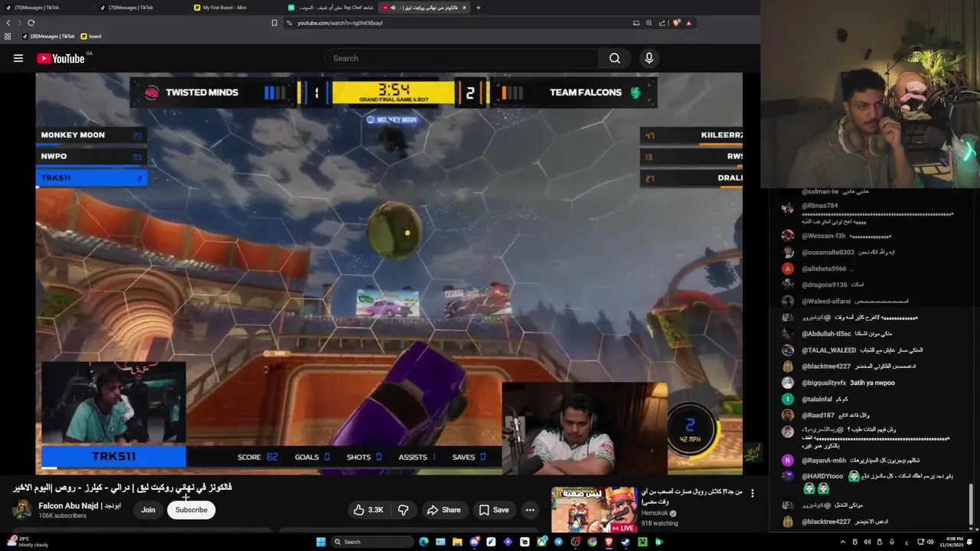Image resolution: width=980 pixels, height=551 pixels.
Task: Click @talalnfal avatar in live chat
Action: [788, 399]
